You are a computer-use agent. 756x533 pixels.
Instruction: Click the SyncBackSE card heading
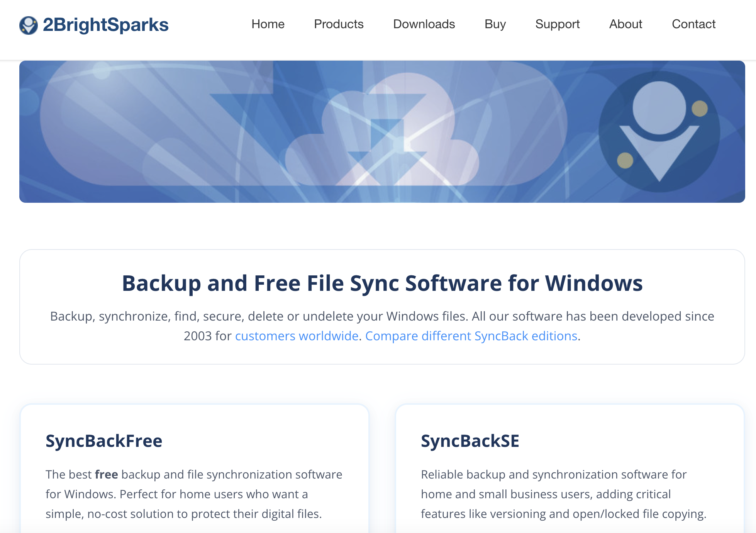click(470, 441)
